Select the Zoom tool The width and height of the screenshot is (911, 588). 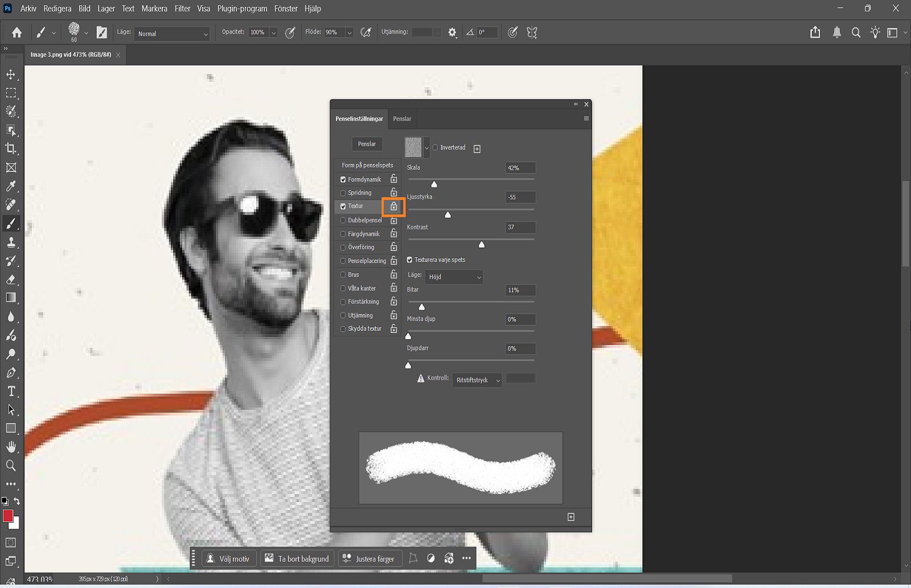11,466
